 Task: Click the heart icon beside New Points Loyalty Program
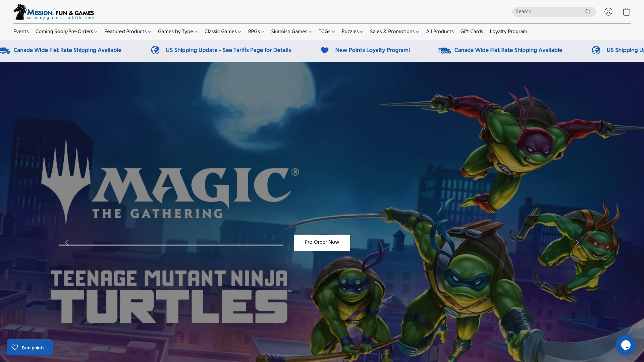[324, 50]
